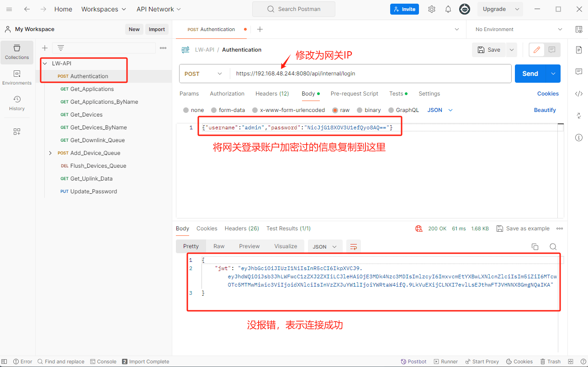Switch to the Params tab
The image size is (588, 367).
click(189, 94)
